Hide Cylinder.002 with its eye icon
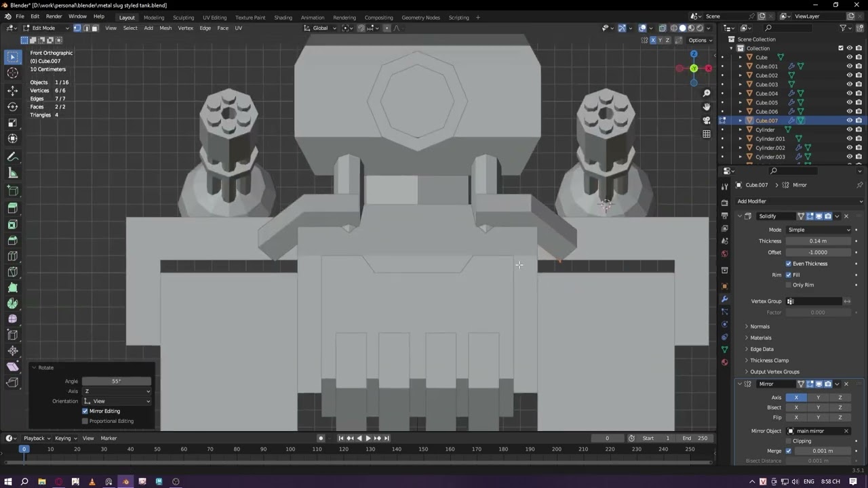This screenshot has height=488, width=868. (x=849, y=148)
